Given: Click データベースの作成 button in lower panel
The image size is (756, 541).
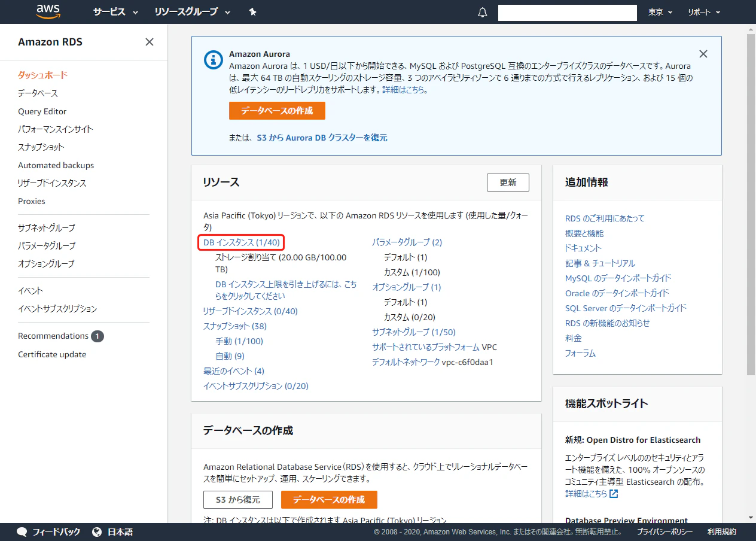Looking at the screenshot, I should click(329, 500).
